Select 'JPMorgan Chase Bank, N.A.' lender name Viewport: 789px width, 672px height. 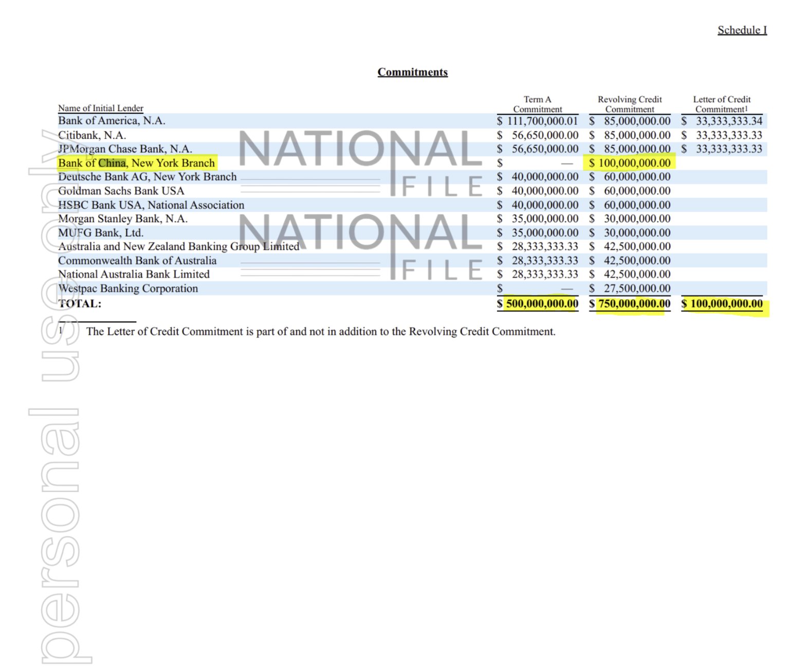(x=125, y=149)
